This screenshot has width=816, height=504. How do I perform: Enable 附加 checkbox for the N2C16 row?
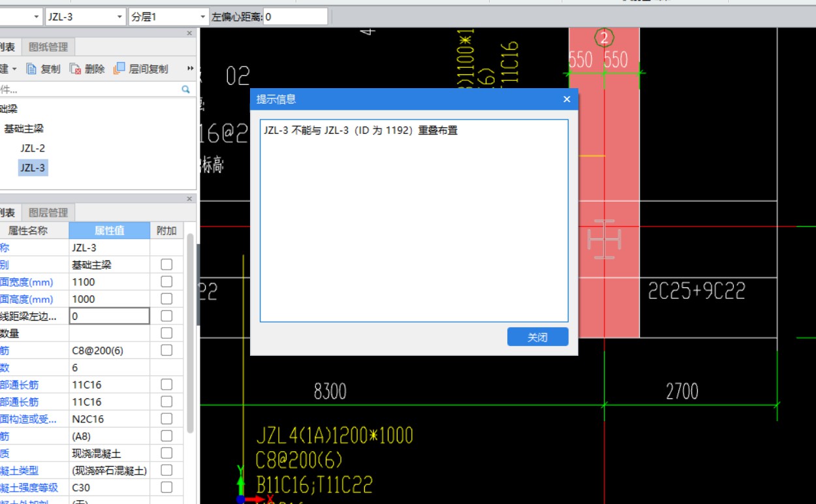point(166,418)
